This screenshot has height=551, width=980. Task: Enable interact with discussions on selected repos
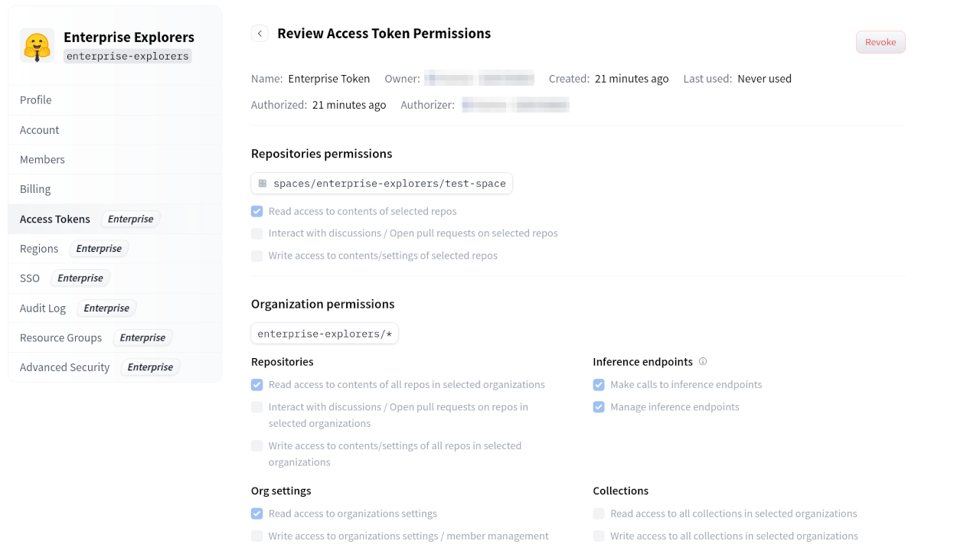click(x=256, y=233)
